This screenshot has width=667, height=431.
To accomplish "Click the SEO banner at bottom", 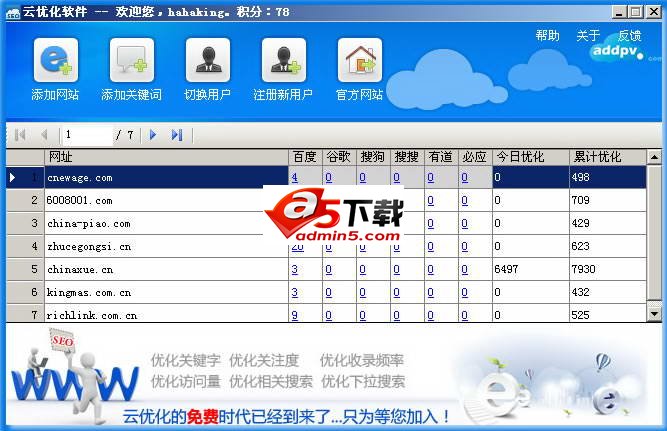I will pos(334,375).
